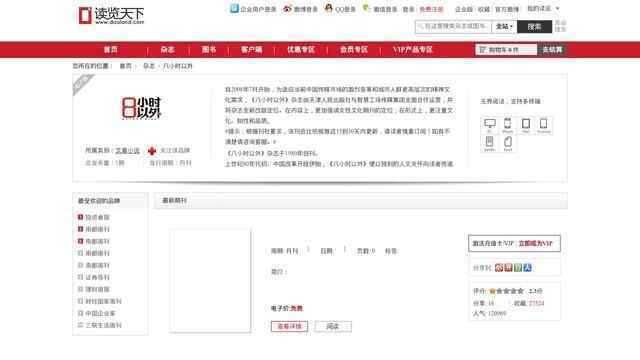The width and height of the screenshot is (640, 360).
Task: Share via the blue share icon
Action: pyautogui.click(x=527, y=268)
